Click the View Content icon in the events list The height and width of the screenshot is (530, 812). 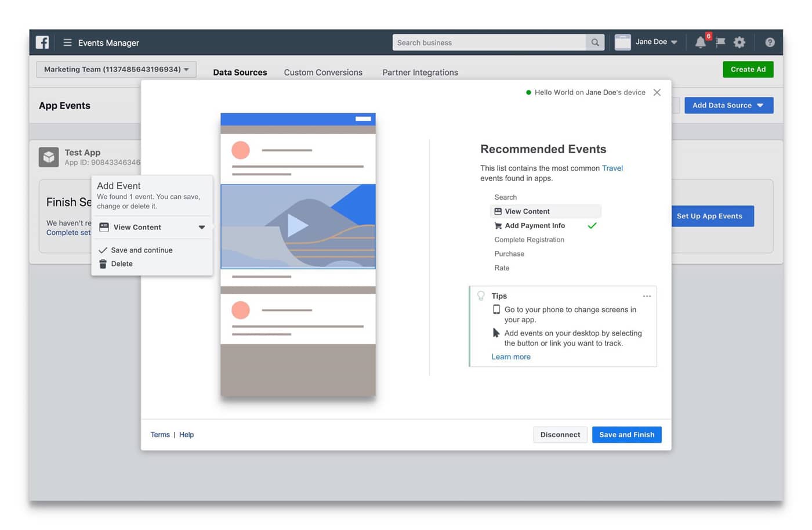click(498, 211)
